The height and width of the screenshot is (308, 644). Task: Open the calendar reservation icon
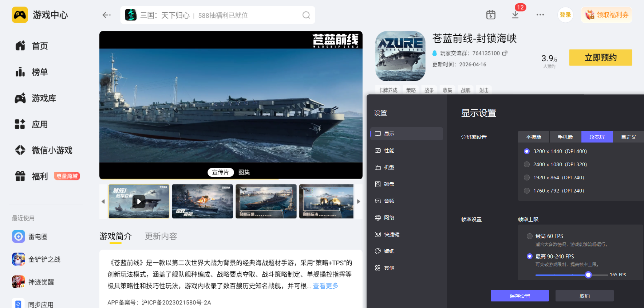click(x=491, y=15)
